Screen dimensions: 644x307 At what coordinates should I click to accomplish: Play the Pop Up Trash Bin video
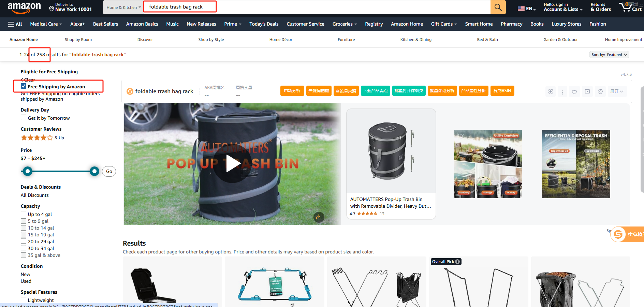pyautogui.click(x=233, y=164)
